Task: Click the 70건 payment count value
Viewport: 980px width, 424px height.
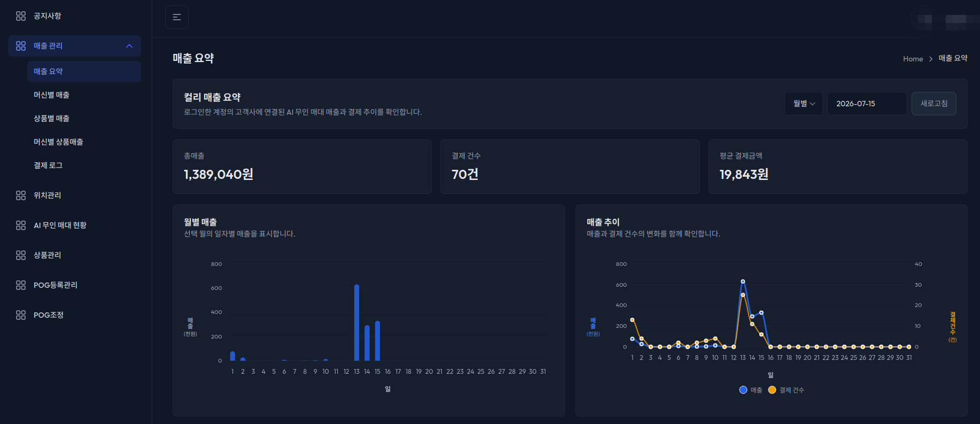Action: [465, 175]
